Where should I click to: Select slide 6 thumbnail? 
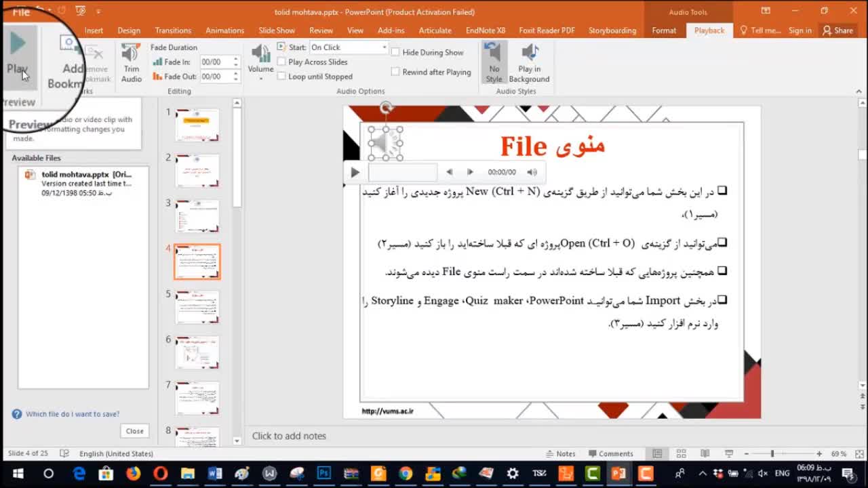(x=197, y=352)
